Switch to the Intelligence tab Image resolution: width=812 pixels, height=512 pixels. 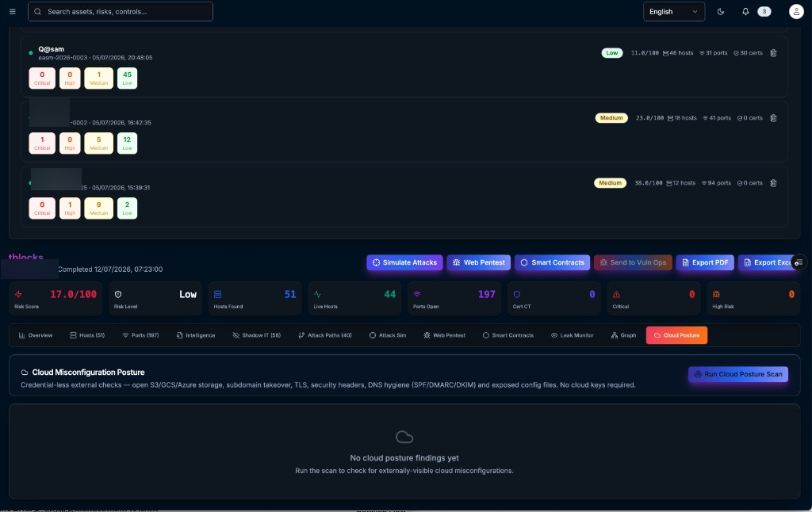195,335
